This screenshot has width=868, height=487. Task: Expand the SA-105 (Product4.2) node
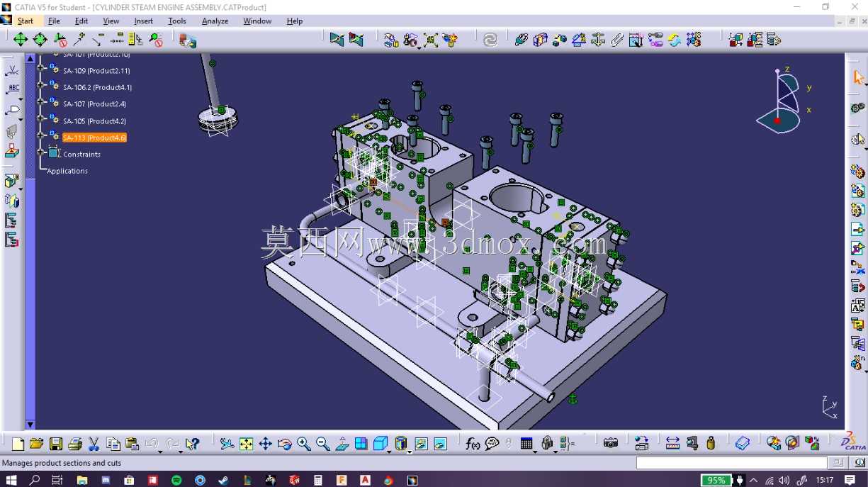pyautogui.click(x=41, y=119)
